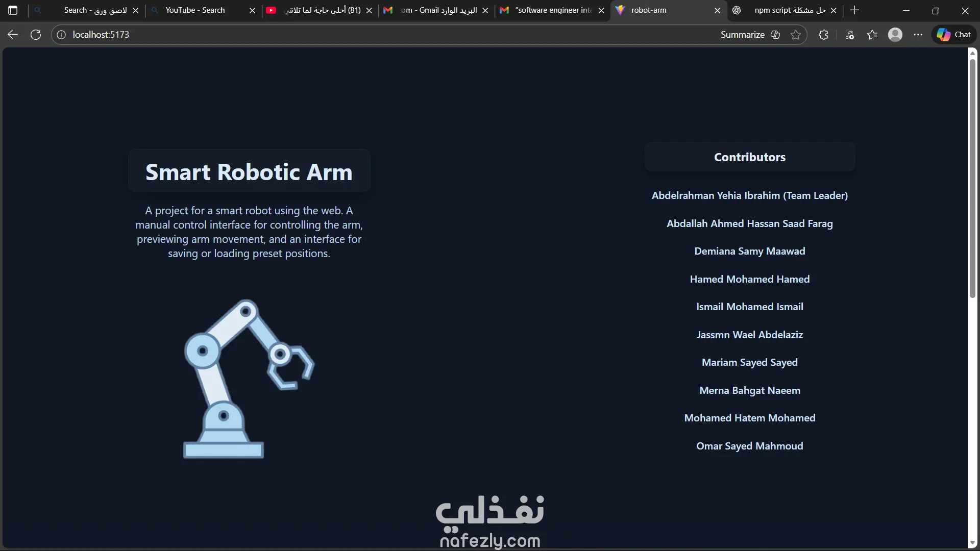Viewport: 980px width, 551px height.
Task: Open the Copilot Chat button
Action: click(x=954, y=35)
